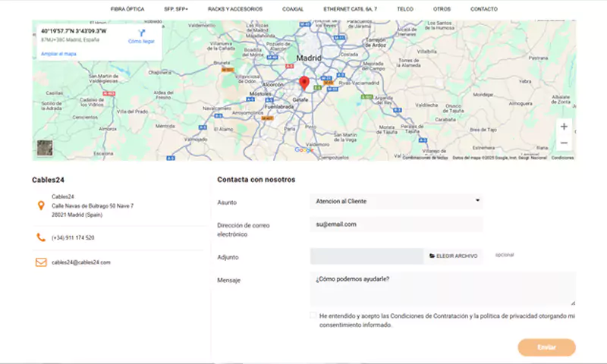Open the map Condiciones link
The width and height of the screenshot is (607, 364).
click(562, 158)
